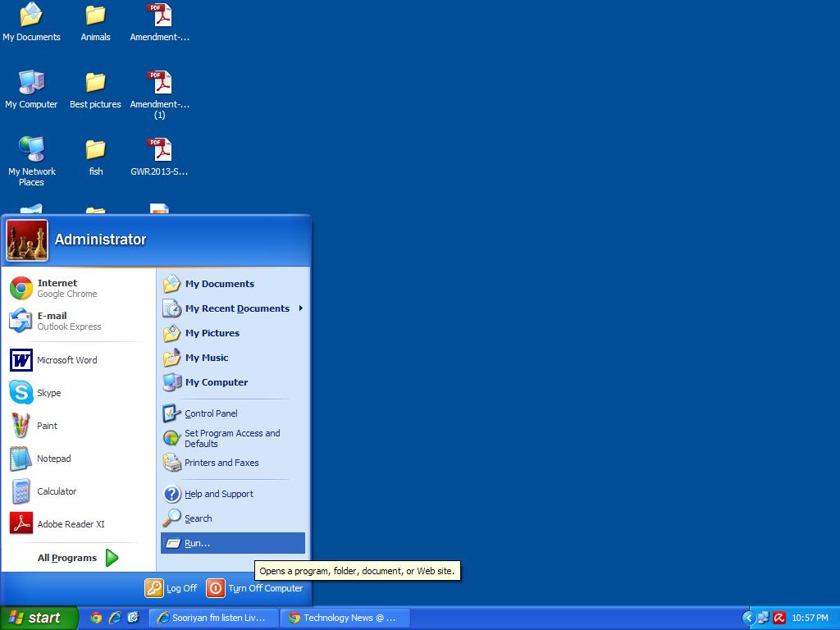Open the Best pictures desktop folder
840x630 pixels.
(x=95, y=89)
